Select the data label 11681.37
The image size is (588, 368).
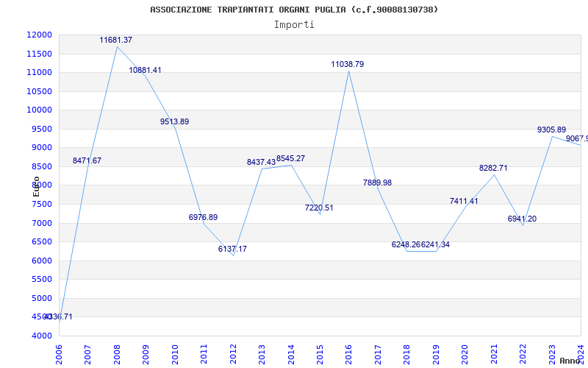[x=116, y=40]
